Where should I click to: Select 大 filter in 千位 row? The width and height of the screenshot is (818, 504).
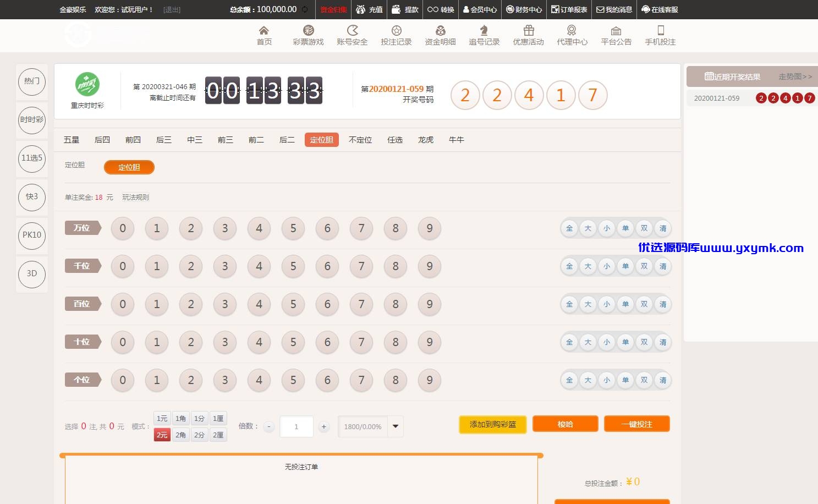588,266
